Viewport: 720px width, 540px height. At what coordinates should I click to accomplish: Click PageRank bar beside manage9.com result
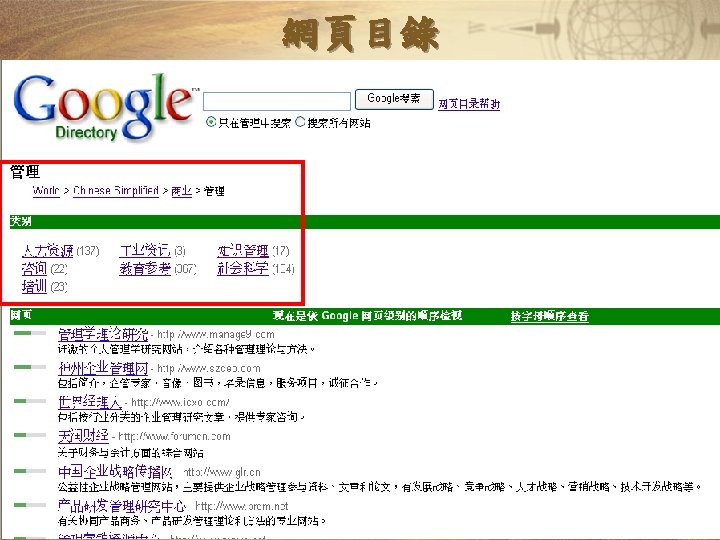pos(30,333)
